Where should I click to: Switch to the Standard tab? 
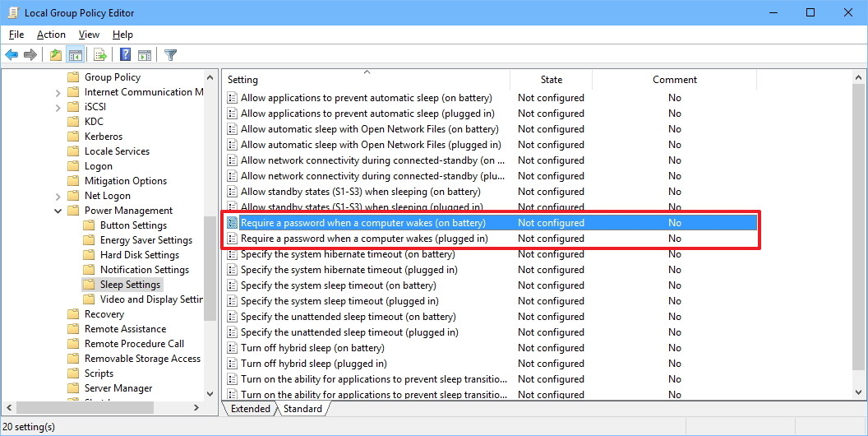(302, 409)
